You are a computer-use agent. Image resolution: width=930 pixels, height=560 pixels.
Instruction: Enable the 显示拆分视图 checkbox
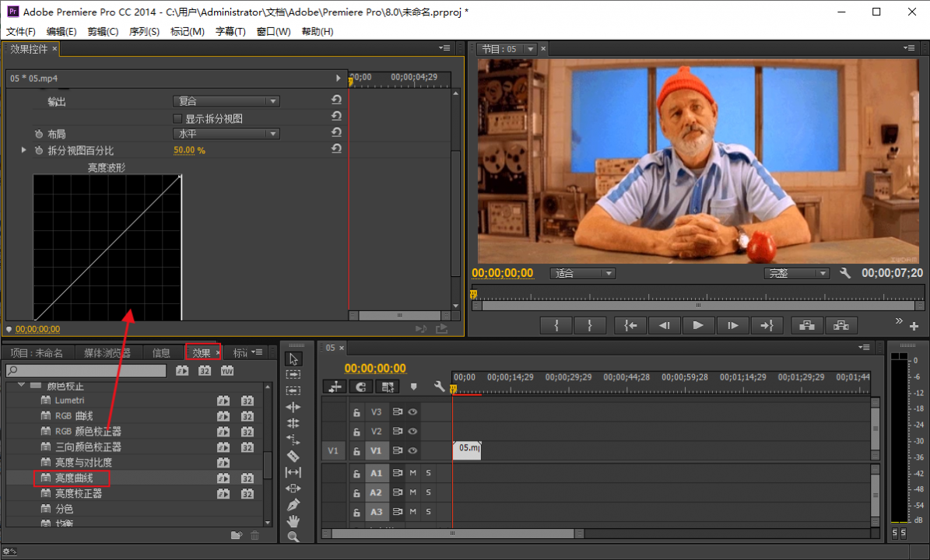177,118
